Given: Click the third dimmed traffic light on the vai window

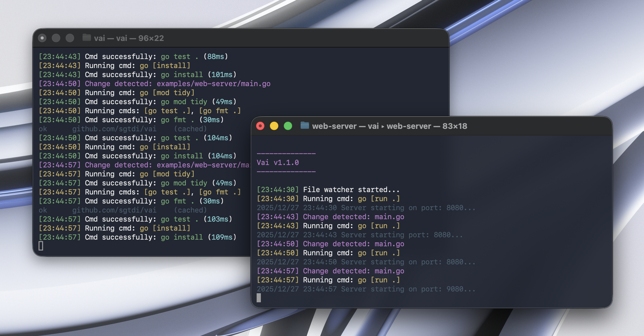Looking at the screenshot, I should tap(70, 38).
